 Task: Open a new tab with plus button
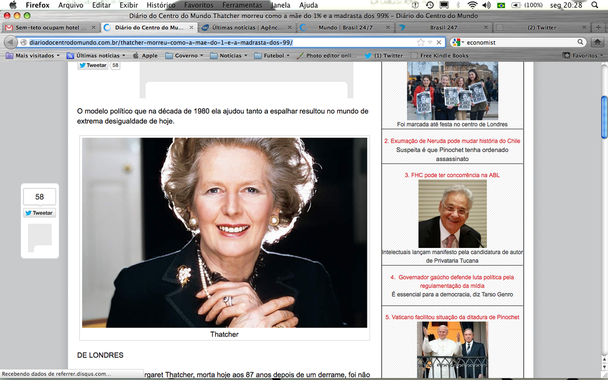tap(598, 27)
